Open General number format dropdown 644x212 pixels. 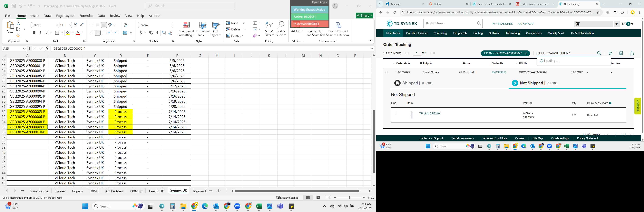(171, 25)
